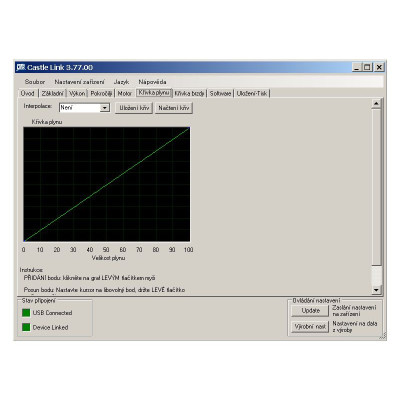Viewport: 400px width, 400px height.
Task: Click the axis value 50
Action: point(106,249)
